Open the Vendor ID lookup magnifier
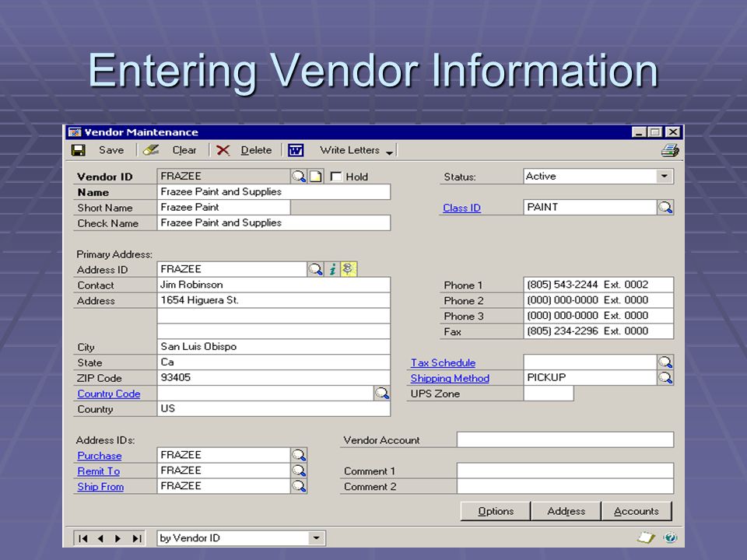Viewport: 747px width, 560px height. 299,177
